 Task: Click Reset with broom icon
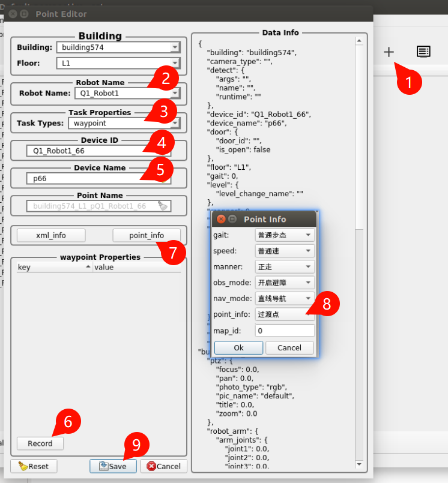(x=34, y=466)
